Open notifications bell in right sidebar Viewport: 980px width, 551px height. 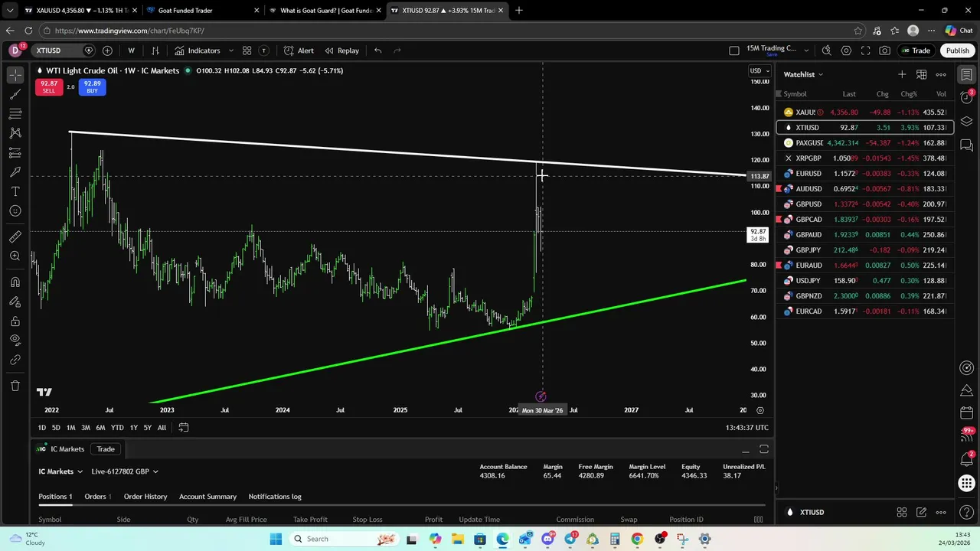click(x=967, y=459)
